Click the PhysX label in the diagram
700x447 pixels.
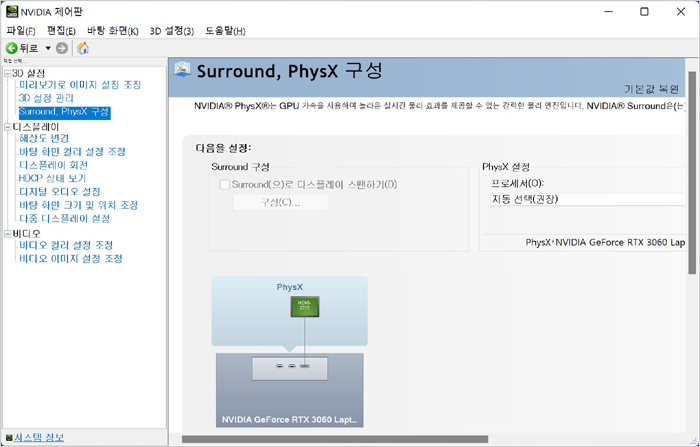tap(290, 287)
